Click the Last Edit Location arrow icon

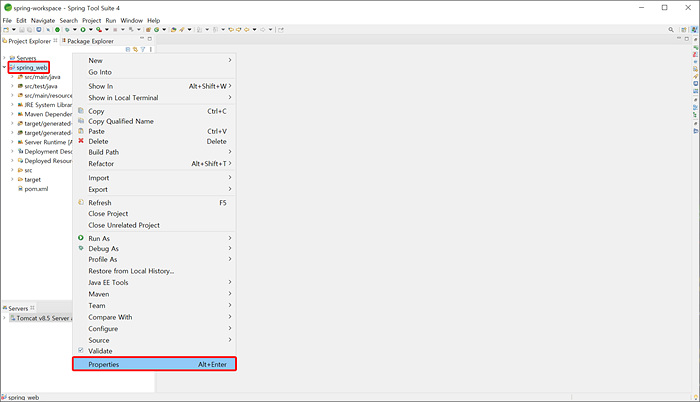[x=231, y=29]
